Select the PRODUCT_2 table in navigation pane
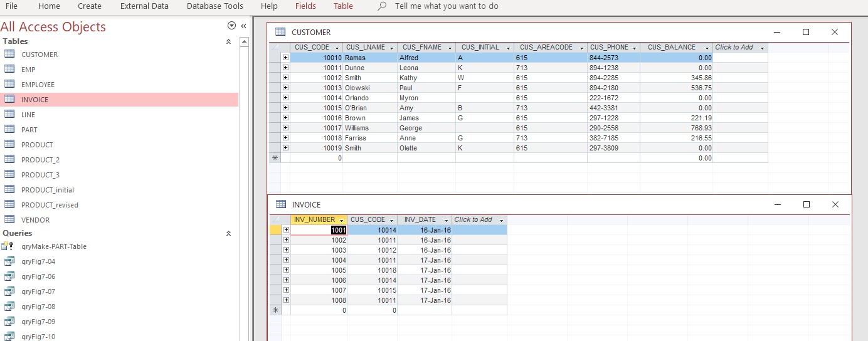868x341 pixels. (x=40, y=160)
